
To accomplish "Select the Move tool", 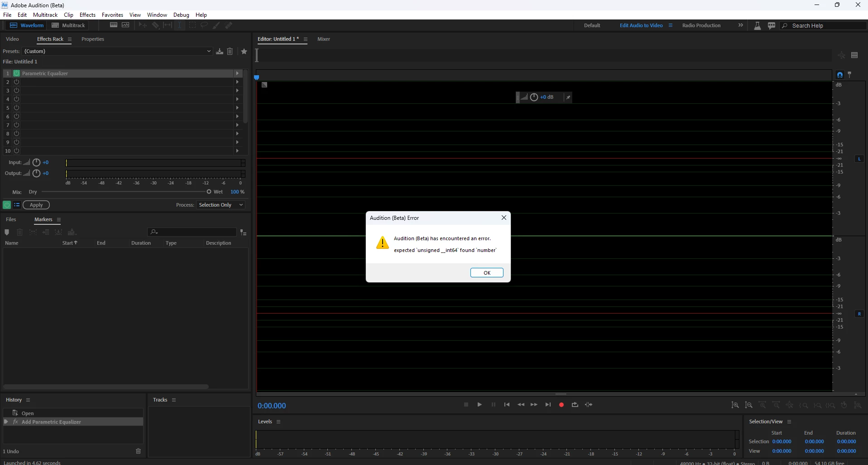I will (x=143, y=25).
